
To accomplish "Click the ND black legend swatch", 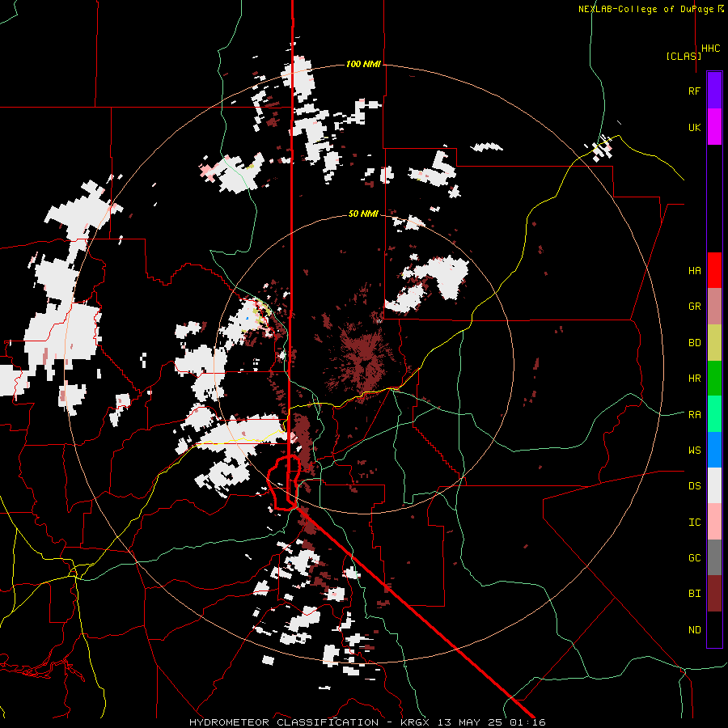I will tap(714, 629).
